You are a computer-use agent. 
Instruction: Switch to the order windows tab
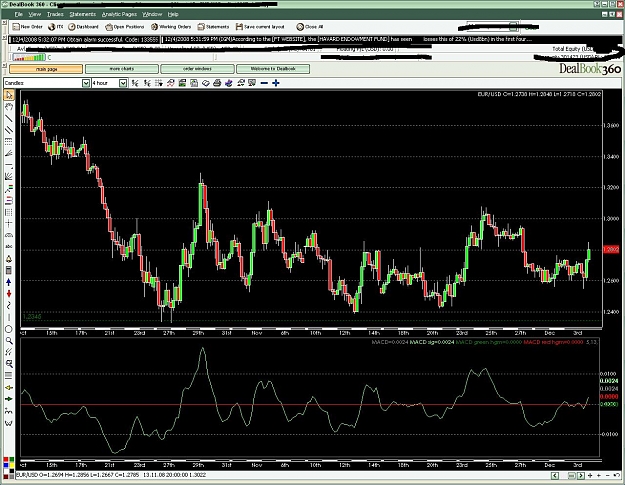[x=197, y=69]
